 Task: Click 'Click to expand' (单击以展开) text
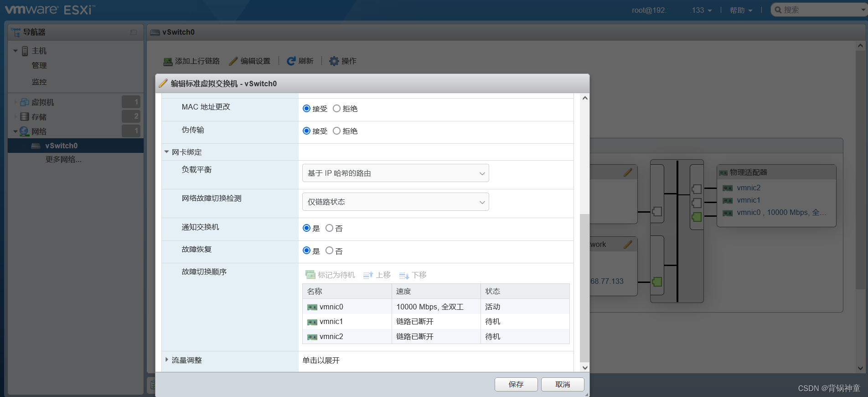(x=321, y=360)
